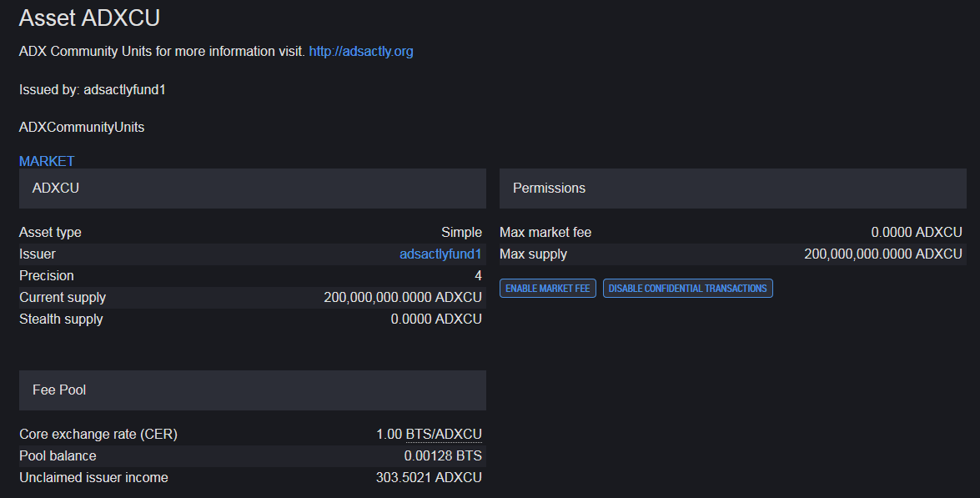Click the Precision row value
980x498 pixels.
[x=478, y=275]
